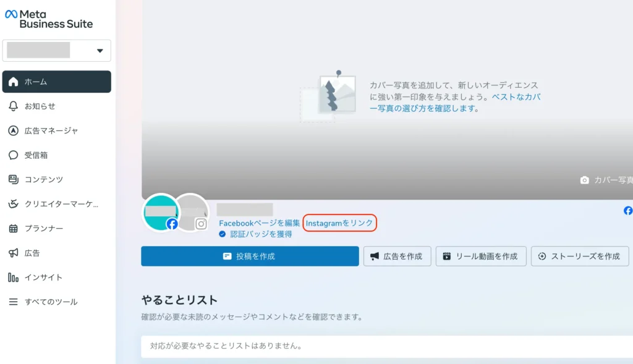Screen dimensions: 633x364
Task: Click the Instagramをリンク link
Action: point(339,223)
